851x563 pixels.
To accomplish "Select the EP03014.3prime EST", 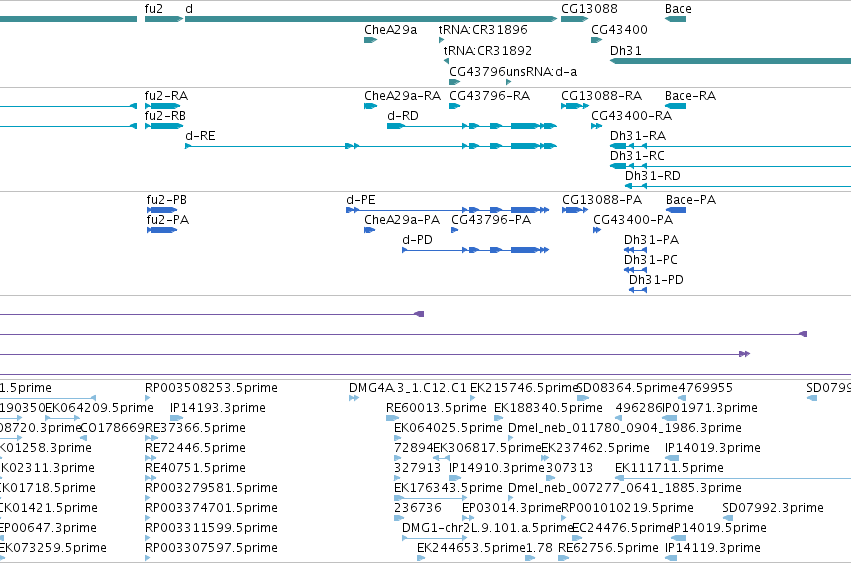I will pyautogui.click(x=468, y=518).
